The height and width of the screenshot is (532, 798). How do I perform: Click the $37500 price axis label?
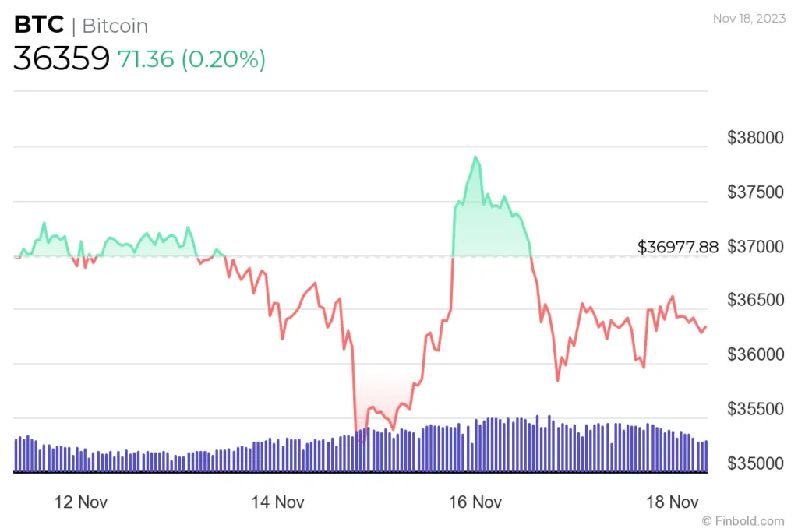[x=755, y=192]
